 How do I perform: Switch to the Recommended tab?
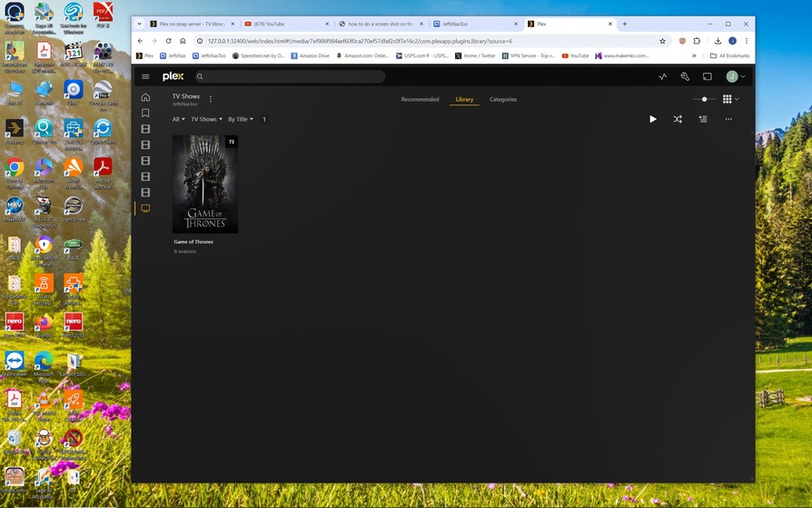click(420, 100)
